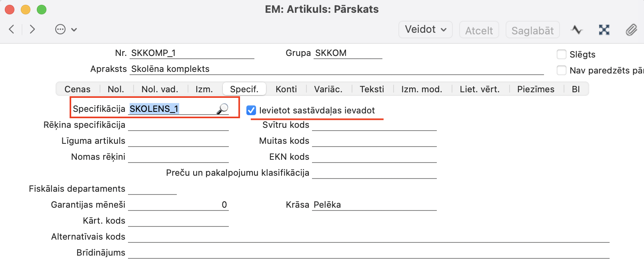Switch to the Cenas tab
Image resolution: width=644 pixels, height=262 pixels.
78,89
